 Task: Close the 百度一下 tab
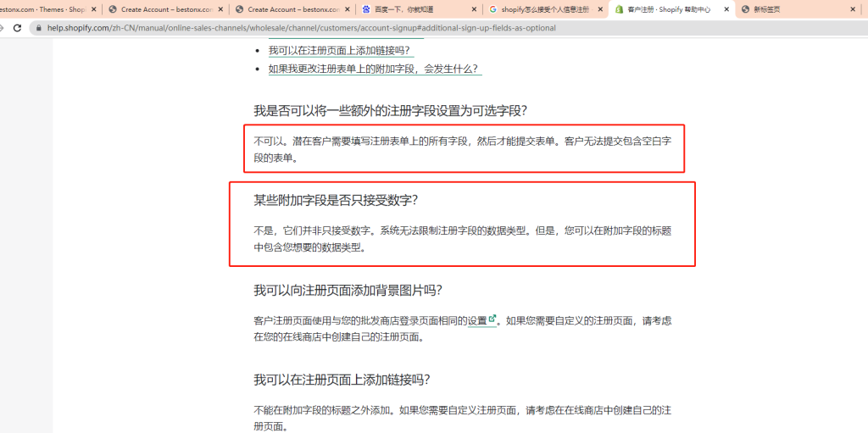(x=472, y=9)
